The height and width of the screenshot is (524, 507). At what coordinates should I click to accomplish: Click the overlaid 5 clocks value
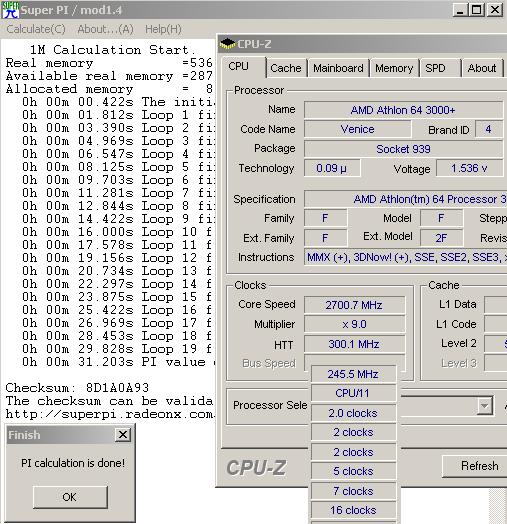[353, 471]
